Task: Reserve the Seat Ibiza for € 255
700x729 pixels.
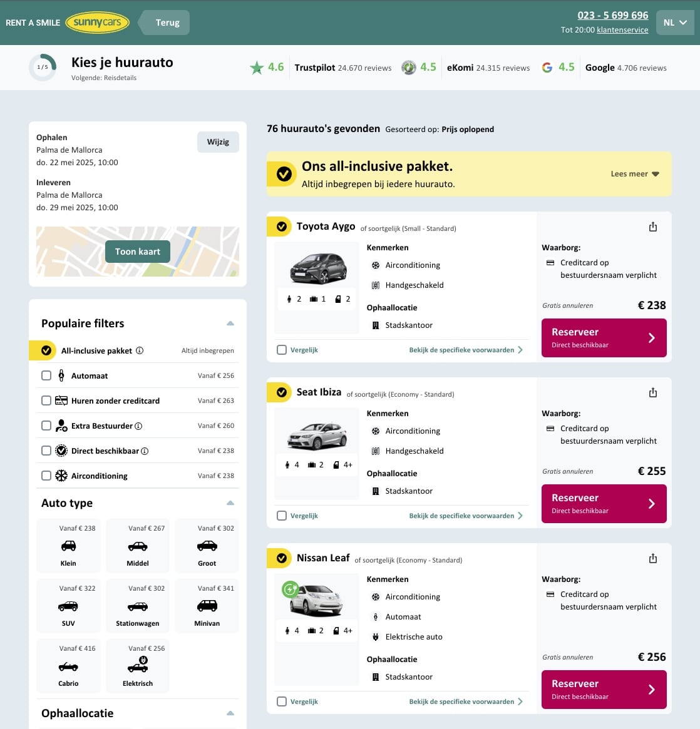Action: 604,504
